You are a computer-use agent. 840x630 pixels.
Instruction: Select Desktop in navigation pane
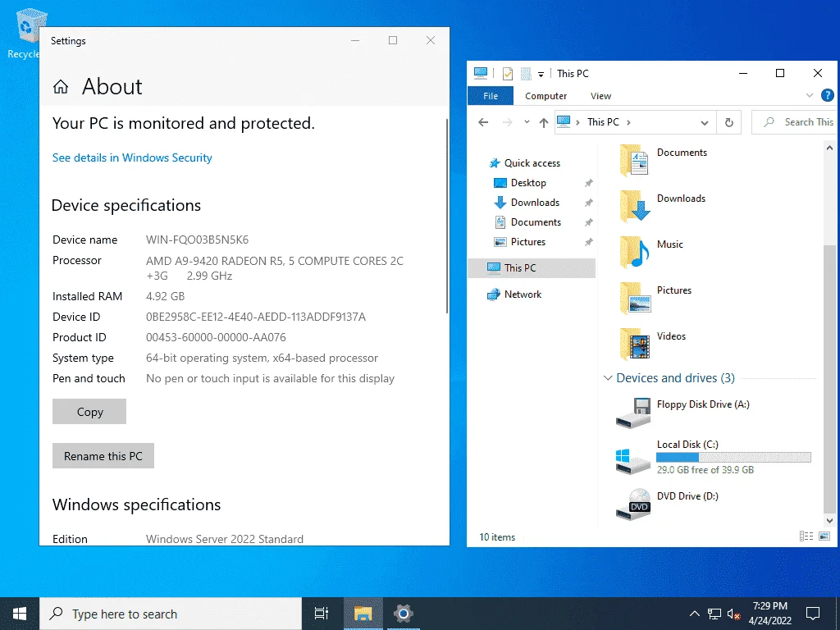[x=528, y=183]
